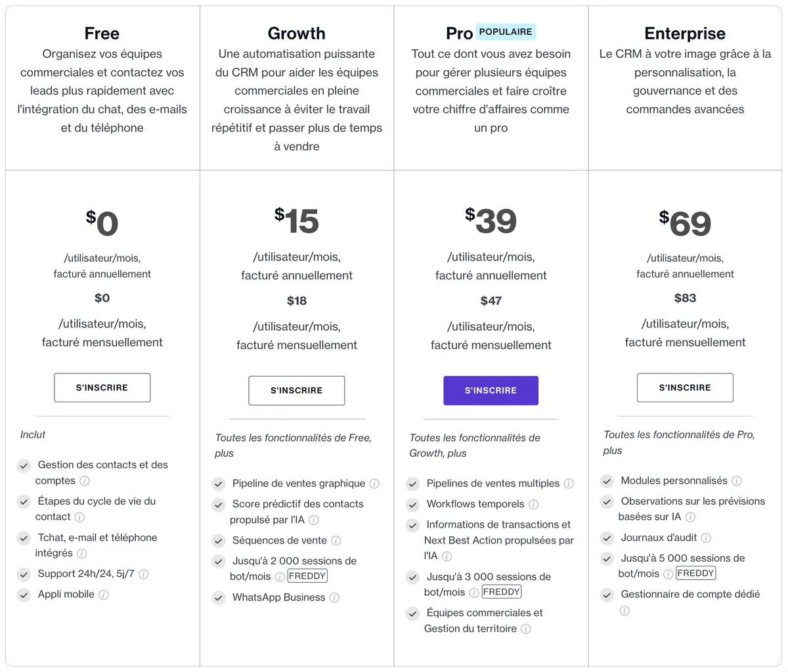Click info icon next to Support 24h/24, 5j/7

point(143,574)
